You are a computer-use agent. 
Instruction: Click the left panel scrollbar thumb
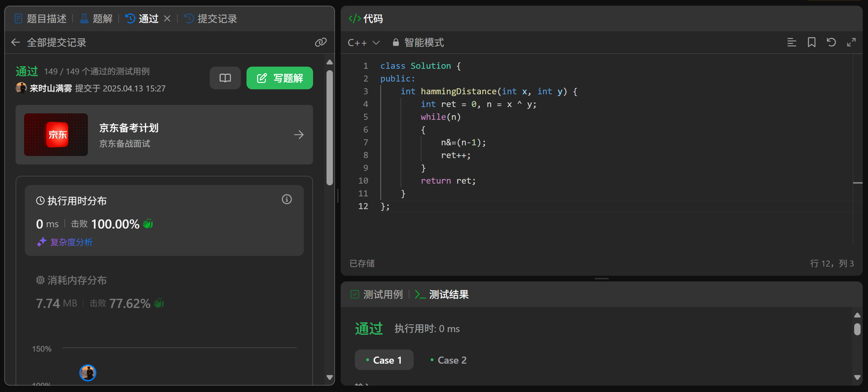point(330,128)
